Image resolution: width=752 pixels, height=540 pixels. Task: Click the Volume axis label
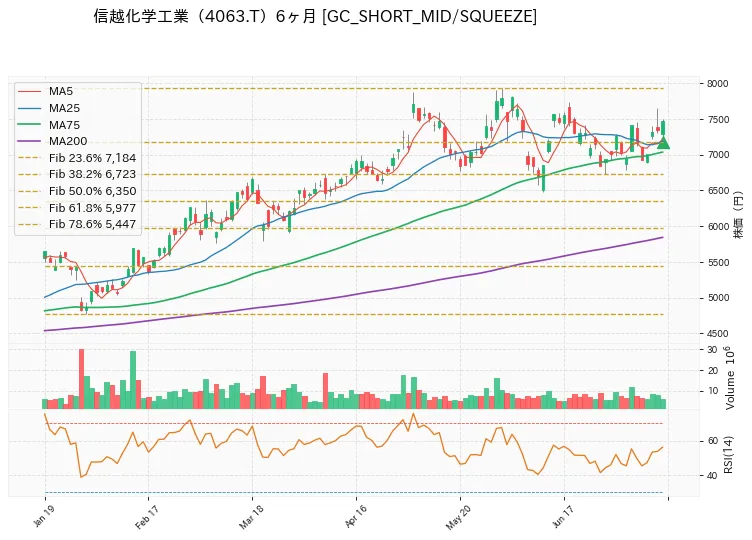[x=729, y=378]
